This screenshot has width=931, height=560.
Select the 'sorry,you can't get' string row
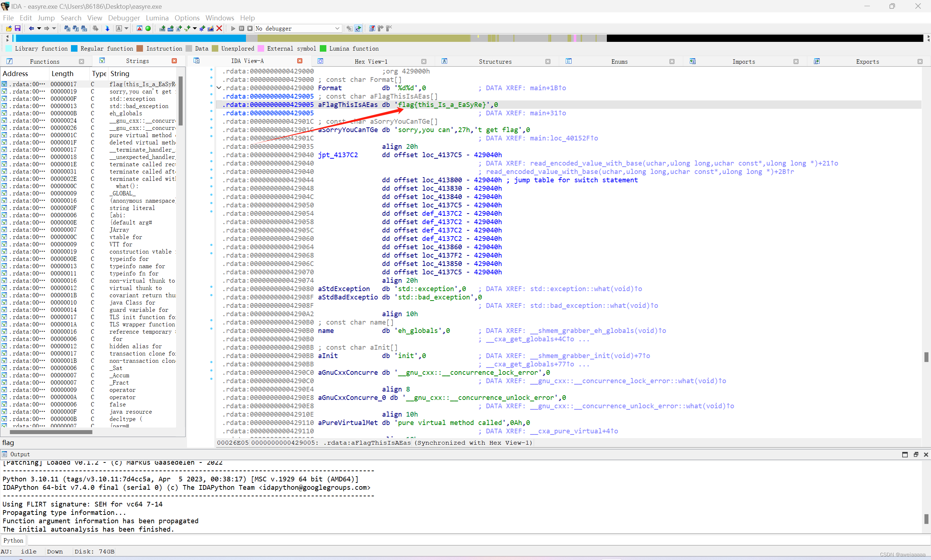tap(89, 91)
